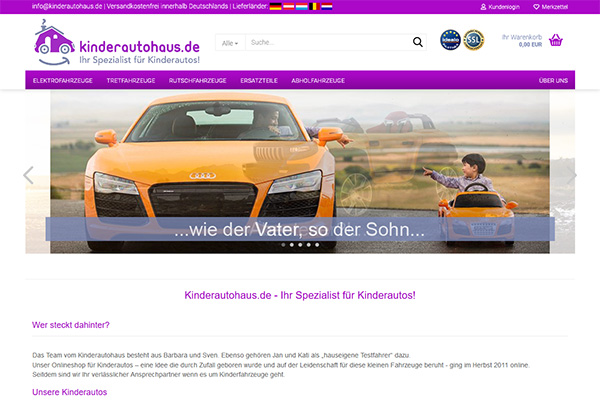600x400 pixels.
Task: Click the idealo trust badge
Action: tap(450, 40)
